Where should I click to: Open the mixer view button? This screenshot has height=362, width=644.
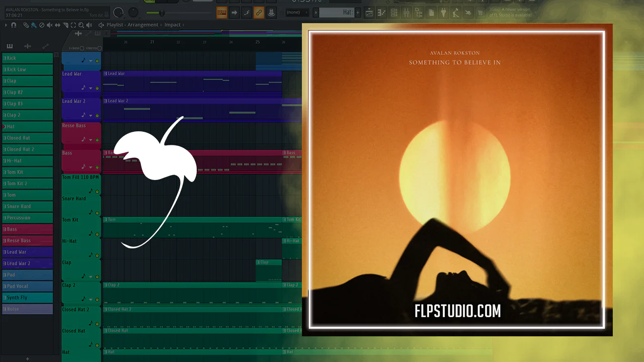(x=407, y=12)
